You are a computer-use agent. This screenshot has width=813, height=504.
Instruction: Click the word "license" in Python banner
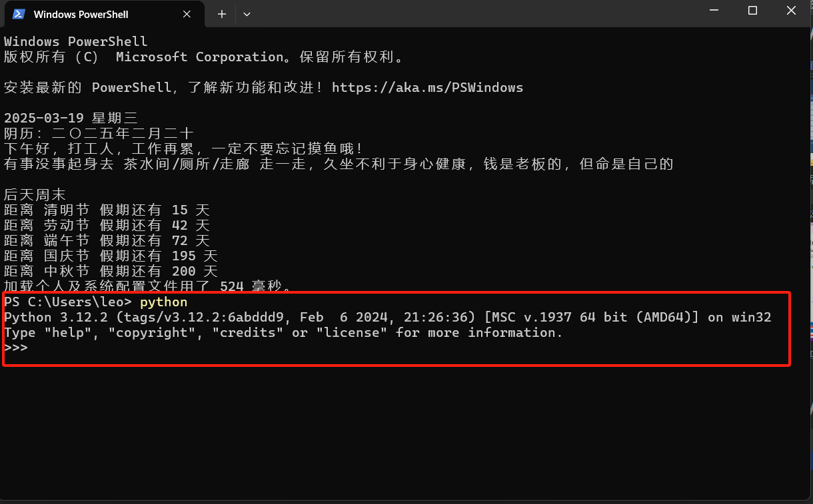click(351, 333)
